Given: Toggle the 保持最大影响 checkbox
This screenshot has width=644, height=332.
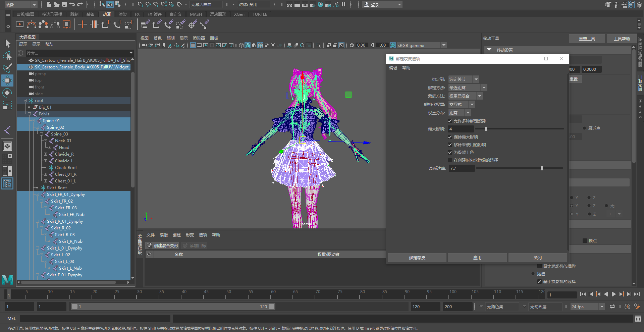Looking at the screenshot, I should pos(450,137).
